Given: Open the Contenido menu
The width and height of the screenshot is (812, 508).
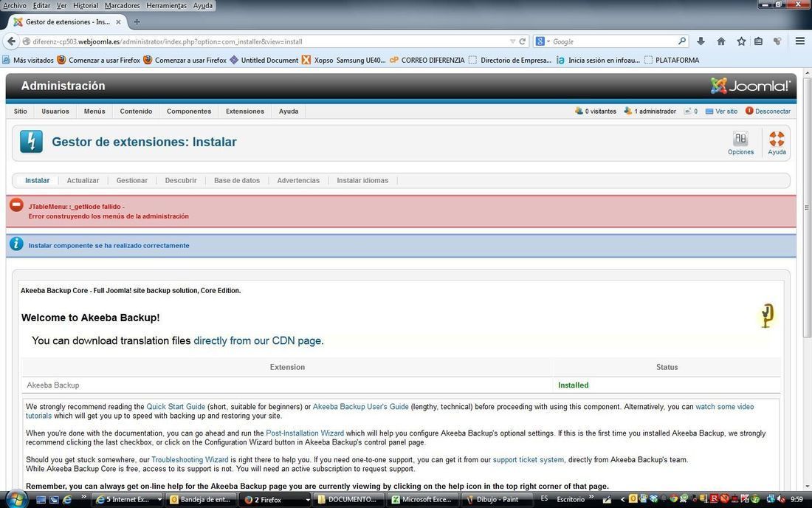Looking at the screenshot, I should point(137,111).
